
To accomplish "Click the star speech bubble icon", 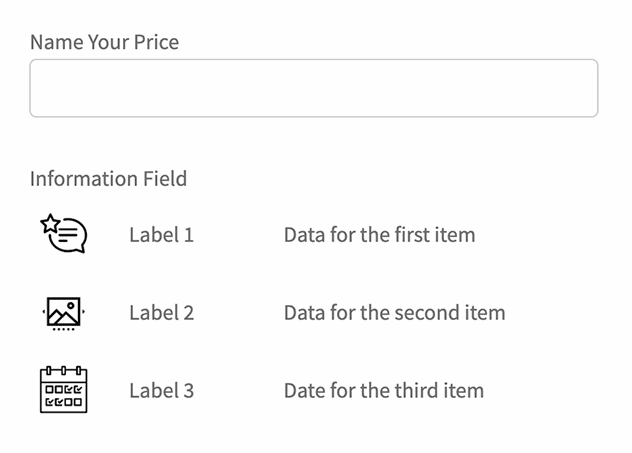I will click(x=64, y=234).
